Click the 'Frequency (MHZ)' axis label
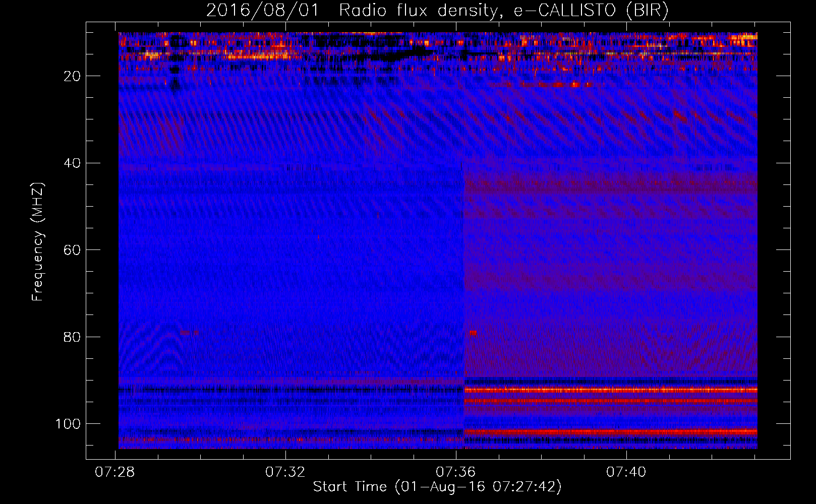The width and height of the screenshot is (816, 504). pos(38,241)
